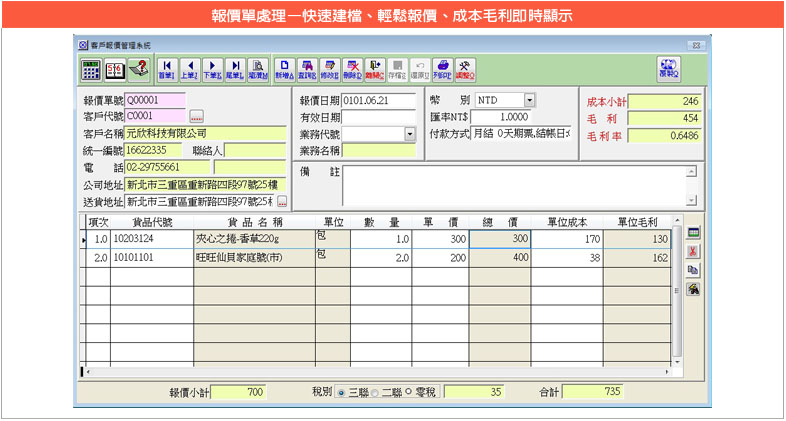Expand the 幣別 NTD currency dropdown
This screenshot has width=786, height=421.
coord(529,100)
